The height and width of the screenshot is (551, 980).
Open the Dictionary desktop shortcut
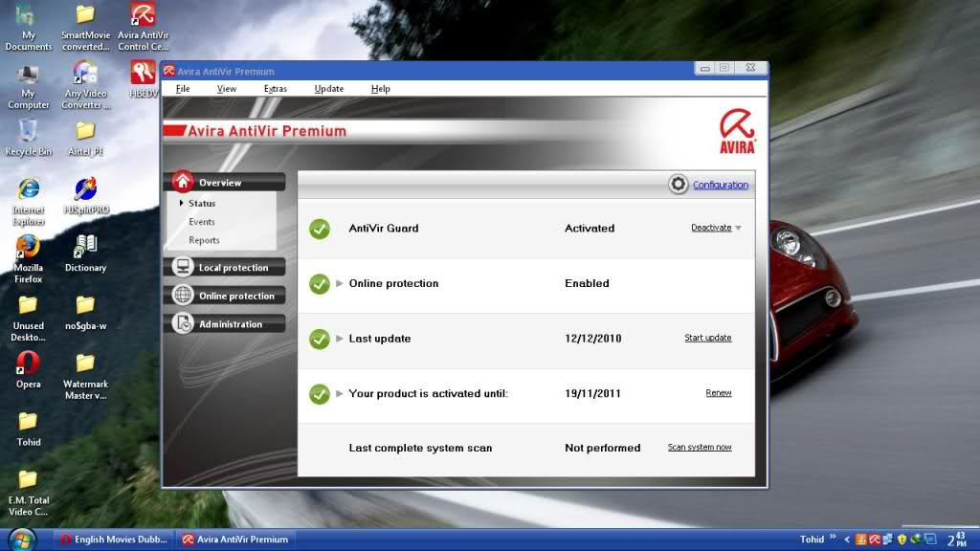[85, 253]
